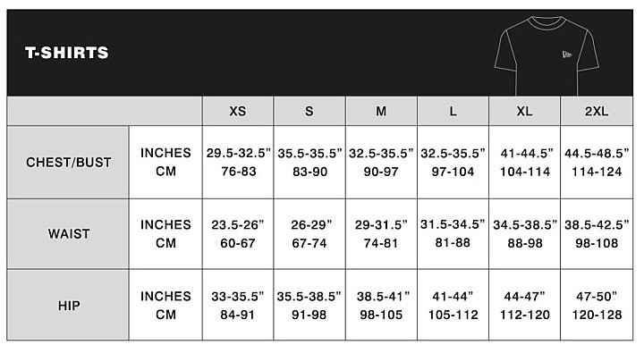644x353 pixels.
Task: Click the T-shirt outline icon
Action: pos(547,55)
